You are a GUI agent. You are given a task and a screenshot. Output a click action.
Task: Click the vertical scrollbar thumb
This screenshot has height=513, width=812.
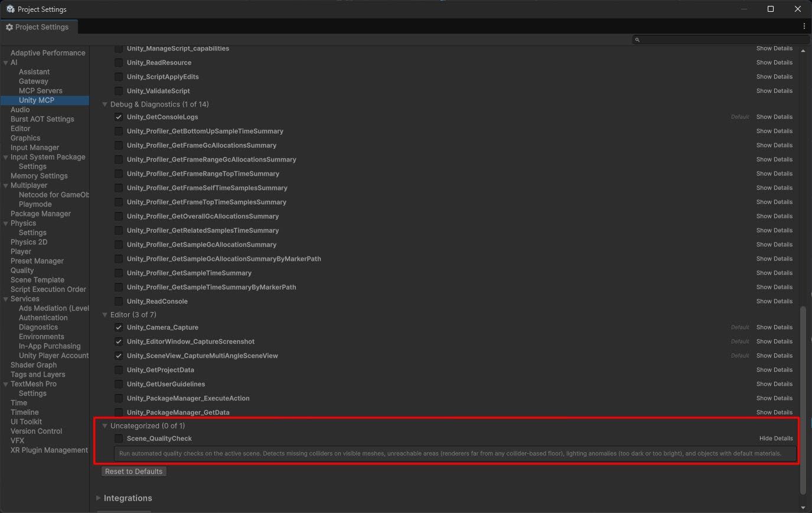tap(803, 400)
